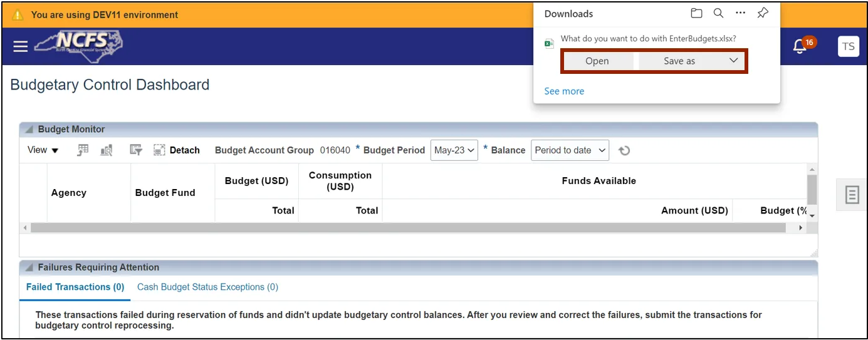Open more options in Downloads panel
The image size is (868, 340).
740,13
